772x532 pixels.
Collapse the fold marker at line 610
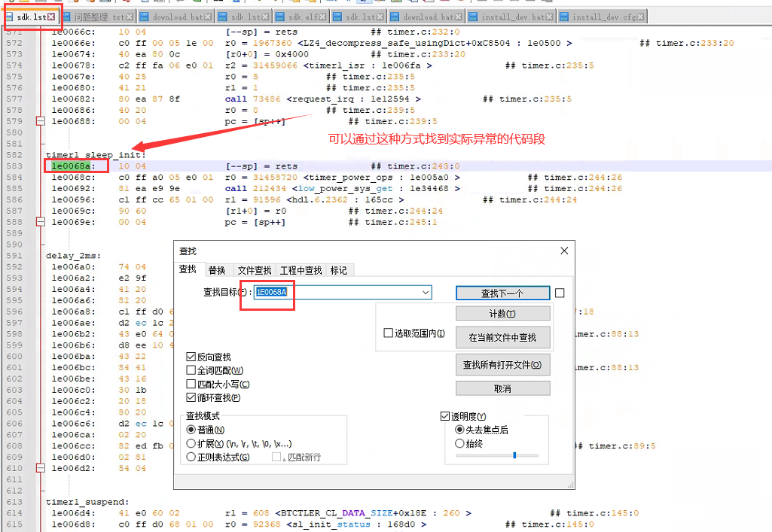(x=41, y=468)
